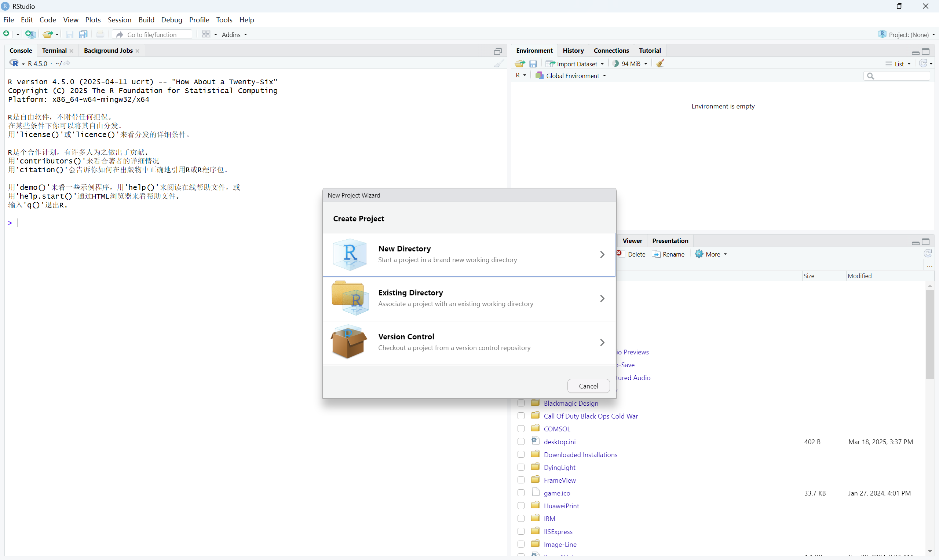Check the desktop.ini file checkbox
This screenshot has height=560, width=939.
(521, 442)
